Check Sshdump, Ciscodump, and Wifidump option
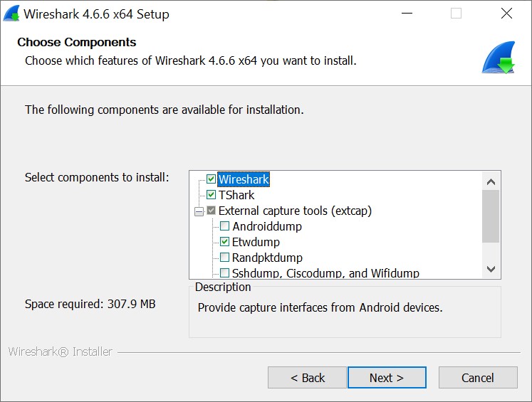Viewport: 532px width, 402px height. [x=224, y=273]
